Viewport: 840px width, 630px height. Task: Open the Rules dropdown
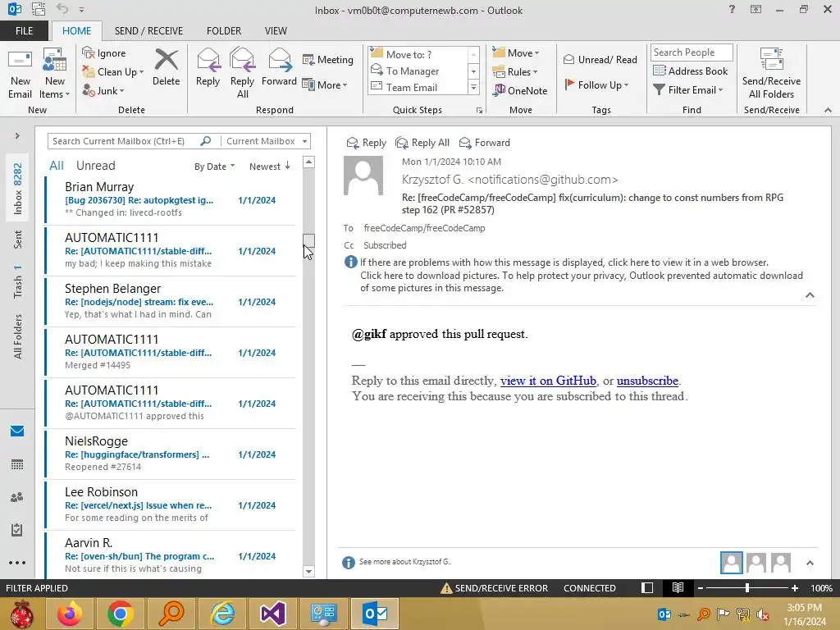[515, 72]
